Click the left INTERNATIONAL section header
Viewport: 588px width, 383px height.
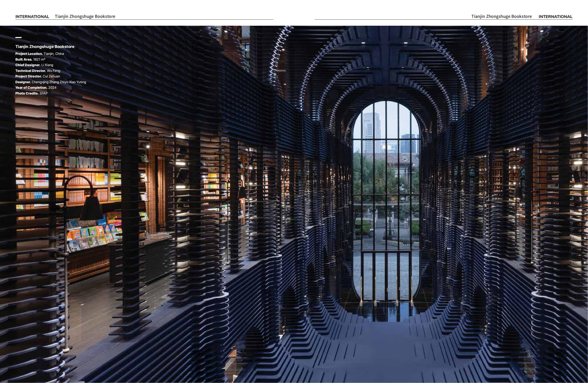(32, 17)
